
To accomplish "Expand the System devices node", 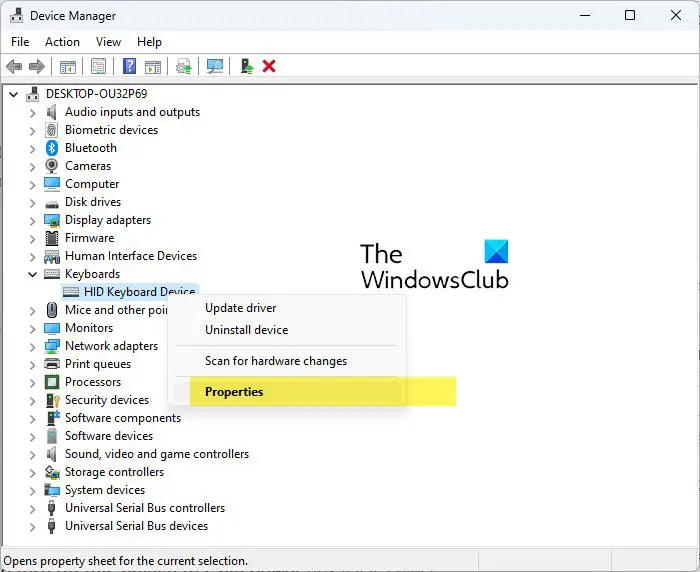I will click(x=32, y=491).
